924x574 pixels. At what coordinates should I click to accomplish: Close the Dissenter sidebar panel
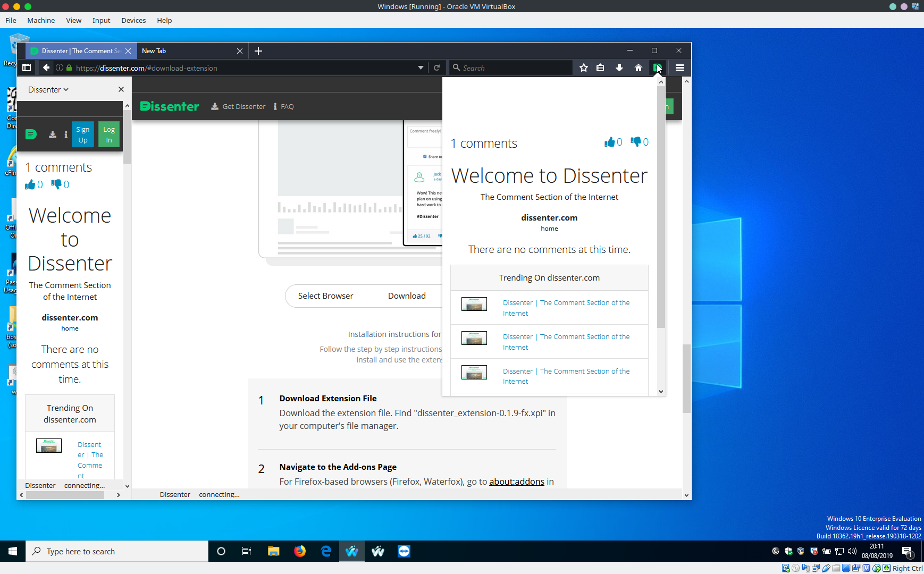(x=121, y=89)
